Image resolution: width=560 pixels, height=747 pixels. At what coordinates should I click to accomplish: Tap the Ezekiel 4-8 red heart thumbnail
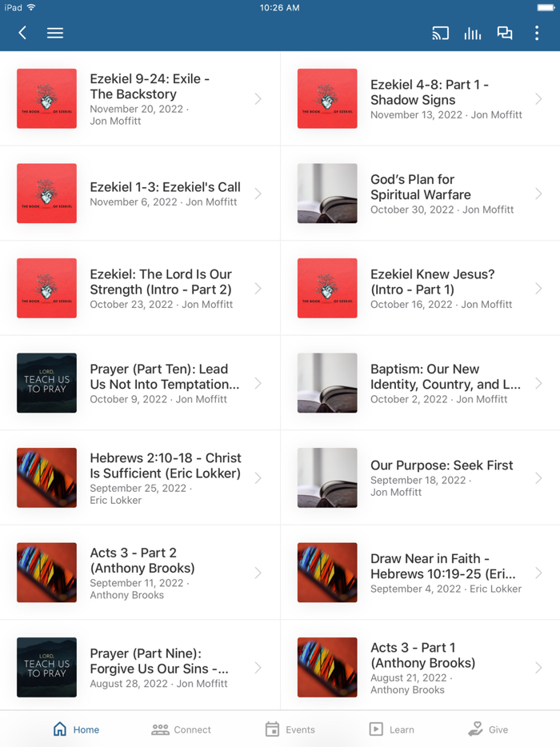click(327, 98)
